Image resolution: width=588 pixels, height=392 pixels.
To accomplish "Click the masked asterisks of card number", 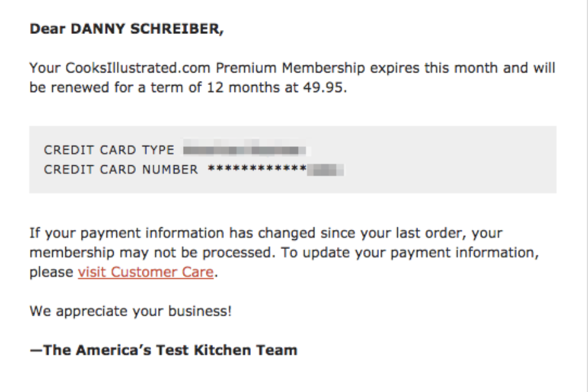I will point(257,169).
